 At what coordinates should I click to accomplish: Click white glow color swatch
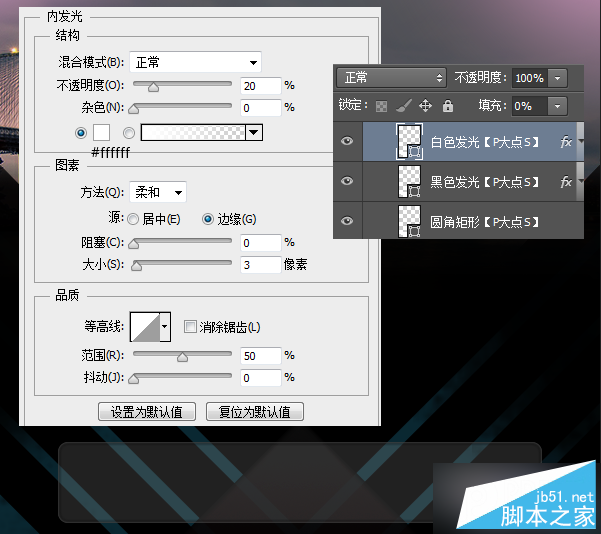click(x=102, y=133)
